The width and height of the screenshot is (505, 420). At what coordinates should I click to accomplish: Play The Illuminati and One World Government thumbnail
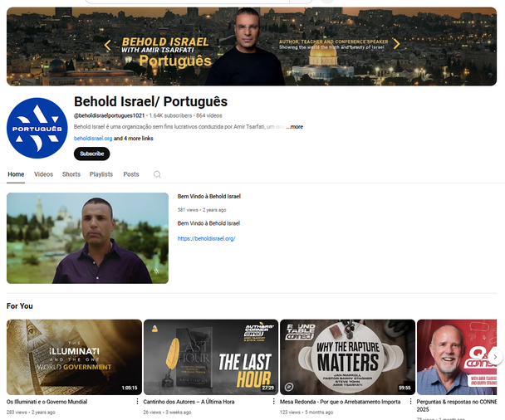coord(74,357)
